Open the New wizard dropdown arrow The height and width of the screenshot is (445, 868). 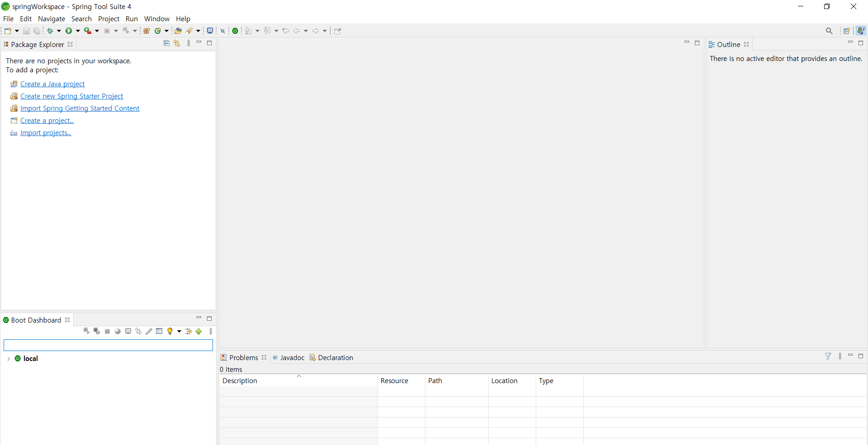[17, 31]
